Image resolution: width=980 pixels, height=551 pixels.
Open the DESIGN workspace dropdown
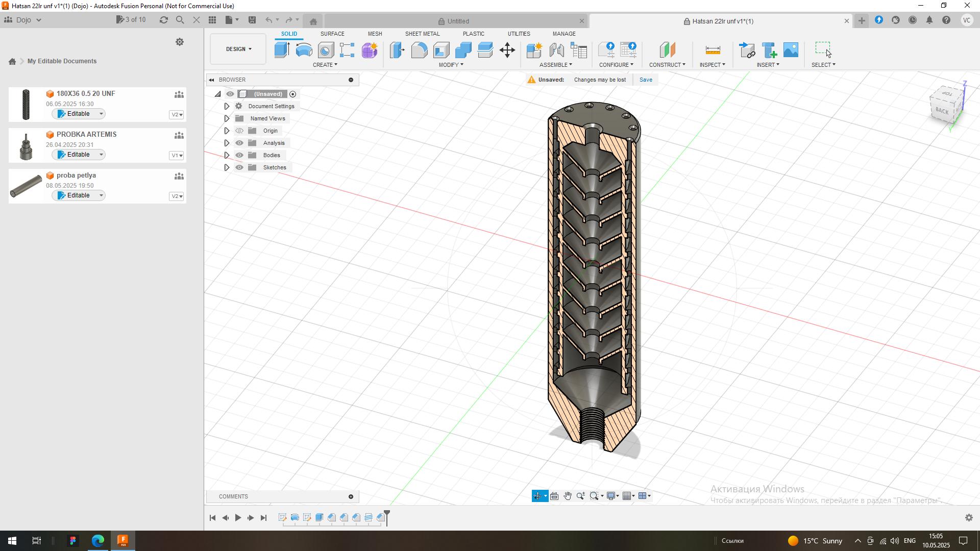pos(238,49)
